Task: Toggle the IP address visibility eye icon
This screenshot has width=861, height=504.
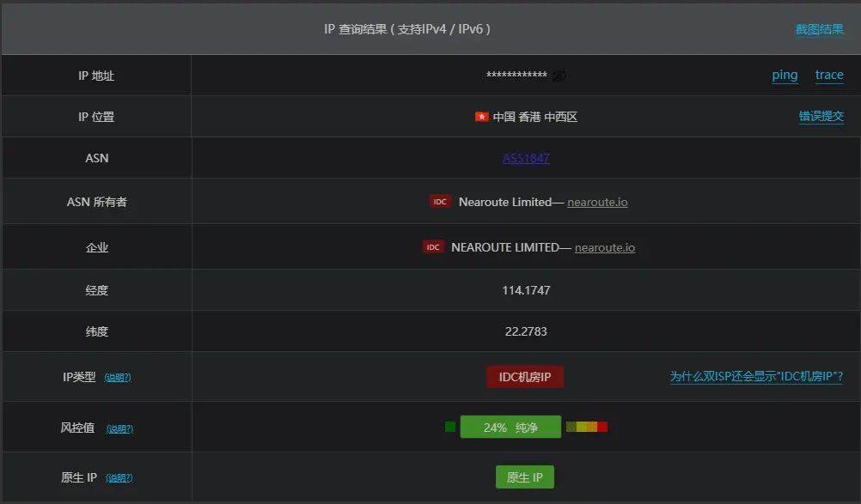Action: click(559, 76)
